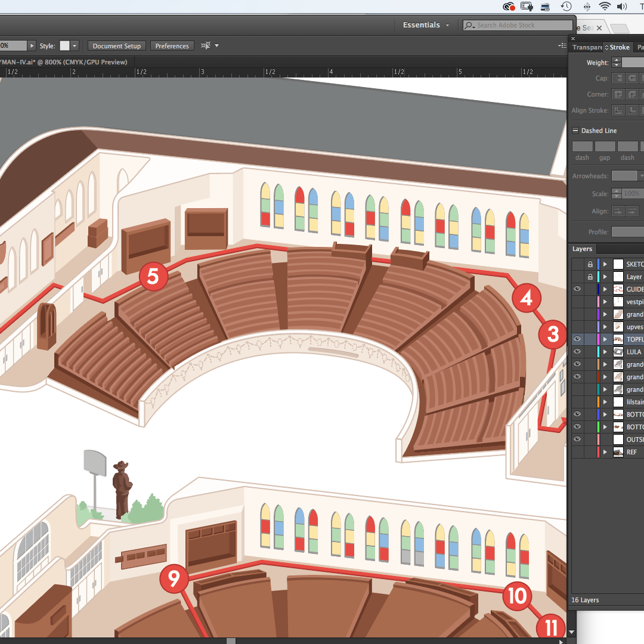Open the Essentials workspace dropdown
The height and width of the screenshot is (644, 644).
tap(426, 25)
